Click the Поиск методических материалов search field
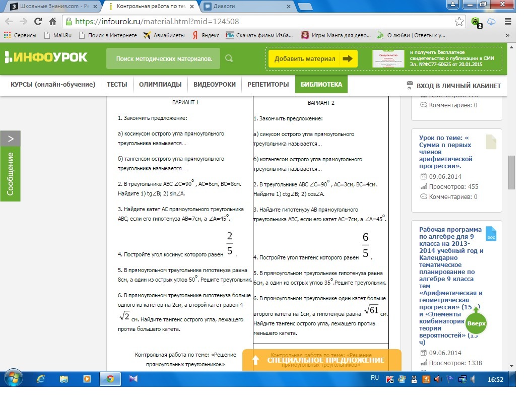The height and width of the screenshot is (403, 532). [x=163, y=58]
